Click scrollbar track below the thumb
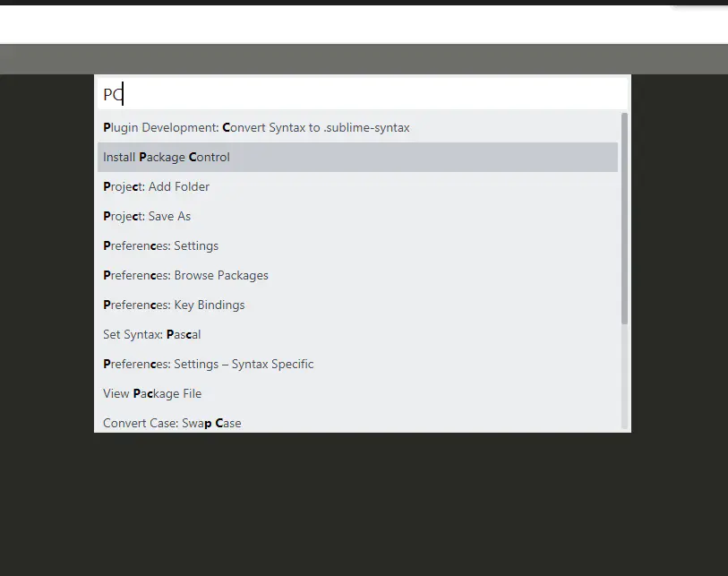728x576 pixels. coord(624,376)
